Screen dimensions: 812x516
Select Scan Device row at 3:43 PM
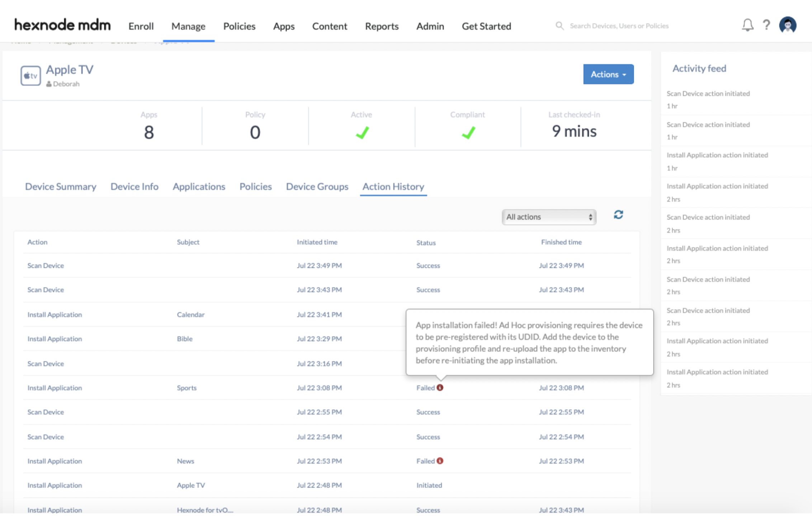point(327,290)
